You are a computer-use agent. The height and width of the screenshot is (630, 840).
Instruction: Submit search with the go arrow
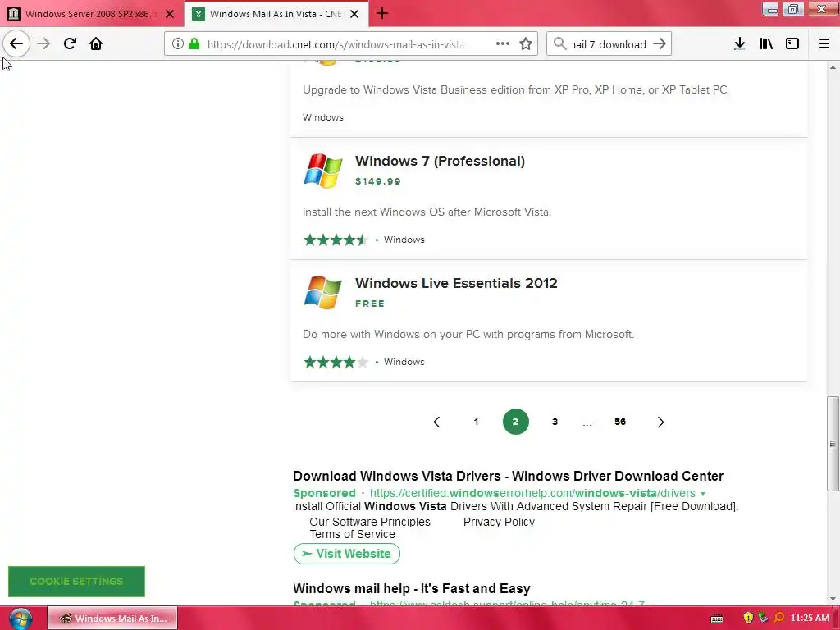pos(660,44)
